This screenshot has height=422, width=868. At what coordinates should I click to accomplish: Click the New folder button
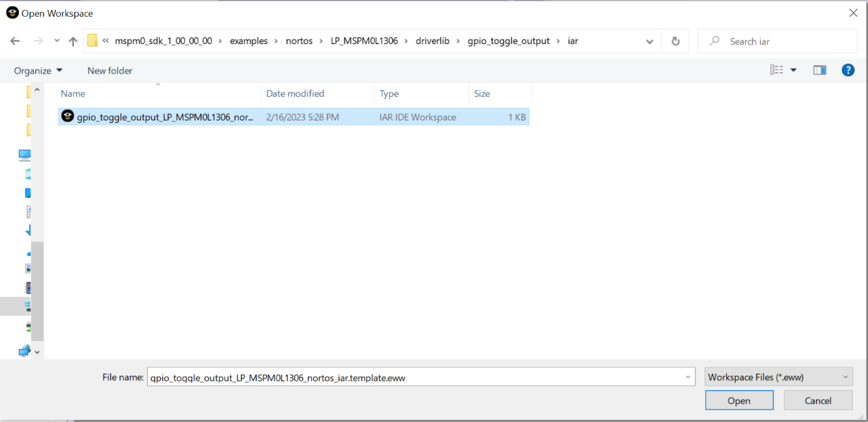(110, 70)
